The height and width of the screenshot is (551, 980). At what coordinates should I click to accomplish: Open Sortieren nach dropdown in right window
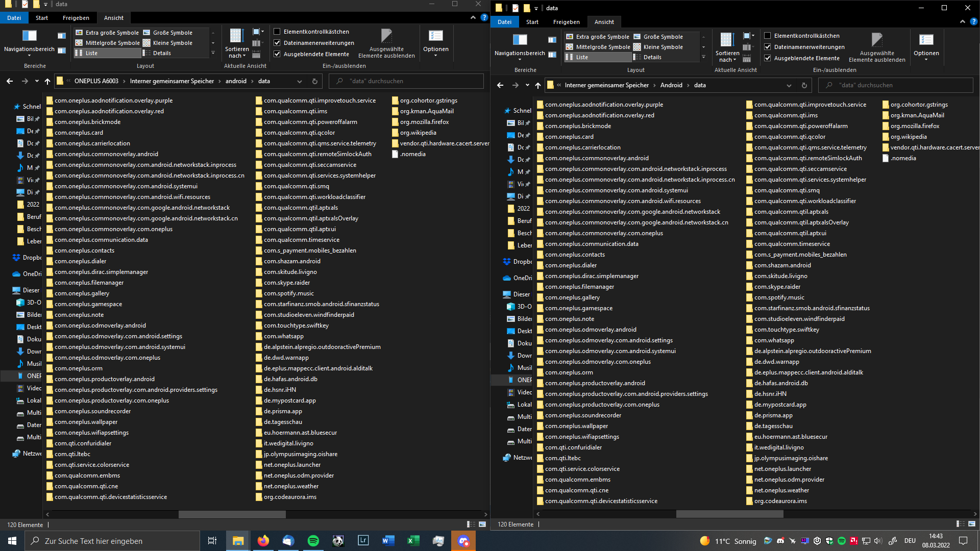tap(727, 47)
